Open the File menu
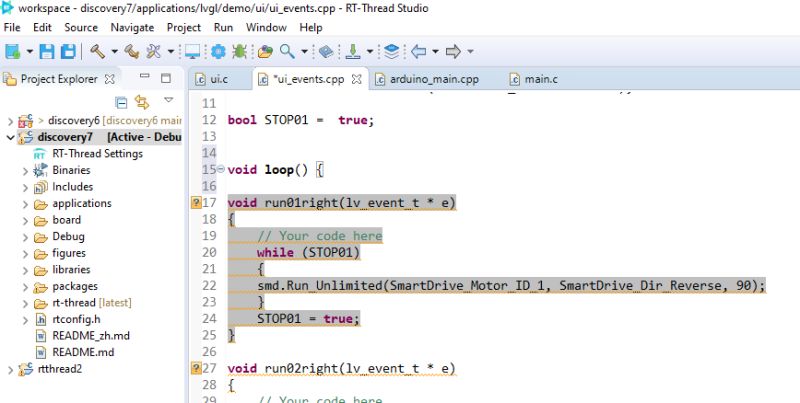800x403 pixels. [x=12, y=28]
